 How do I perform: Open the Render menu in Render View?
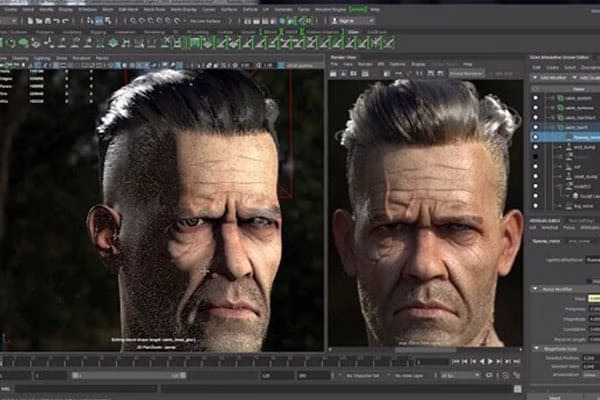pyautogui.click(x=366, y=66)
